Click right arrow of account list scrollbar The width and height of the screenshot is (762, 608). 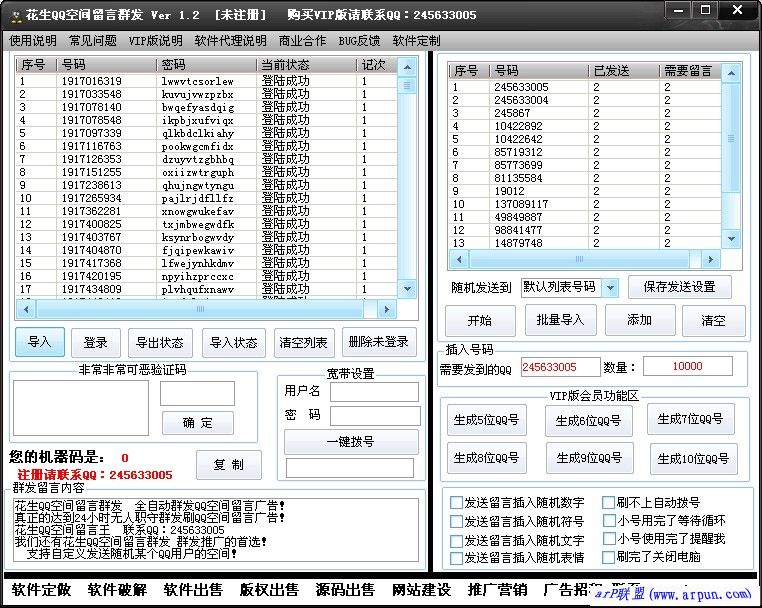click(387, 309)
